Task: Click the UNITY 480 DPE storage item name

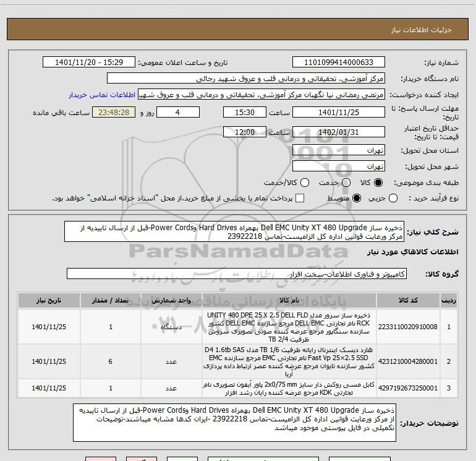Action: click(x=289, y=327)
